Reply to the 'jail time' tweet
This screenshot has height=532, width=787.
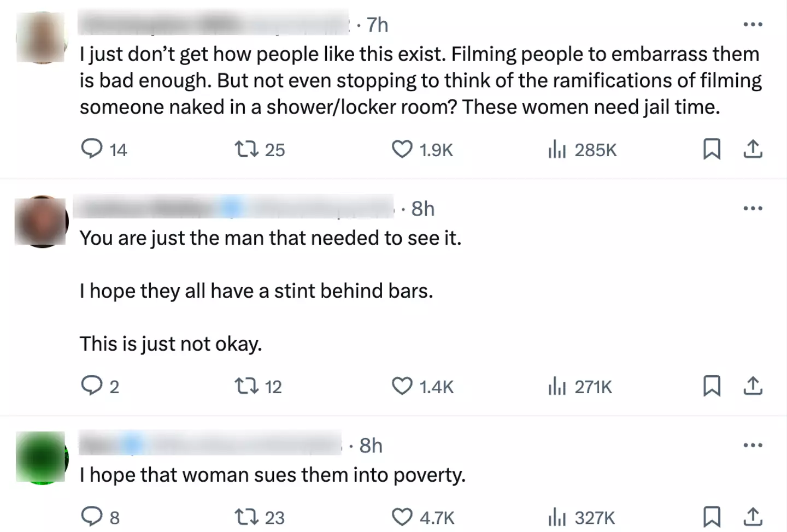click(92, 149)
